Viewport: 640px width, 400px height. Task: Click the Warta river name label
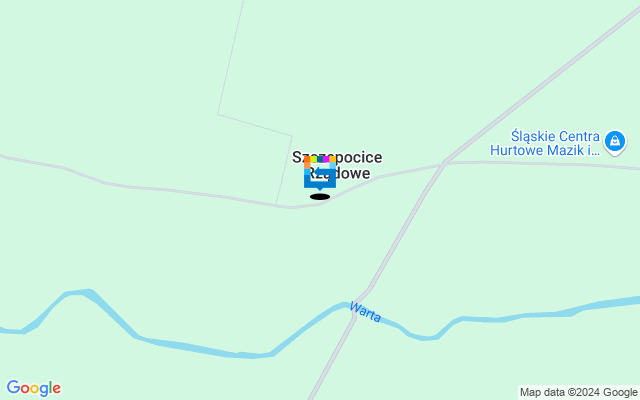(365, 312)
